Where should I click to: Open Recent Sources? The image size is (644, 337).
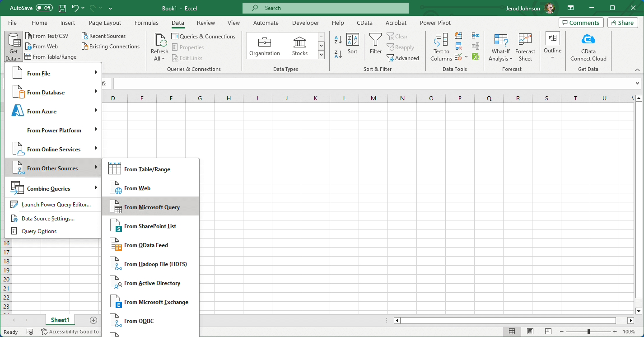click(103, 36)
